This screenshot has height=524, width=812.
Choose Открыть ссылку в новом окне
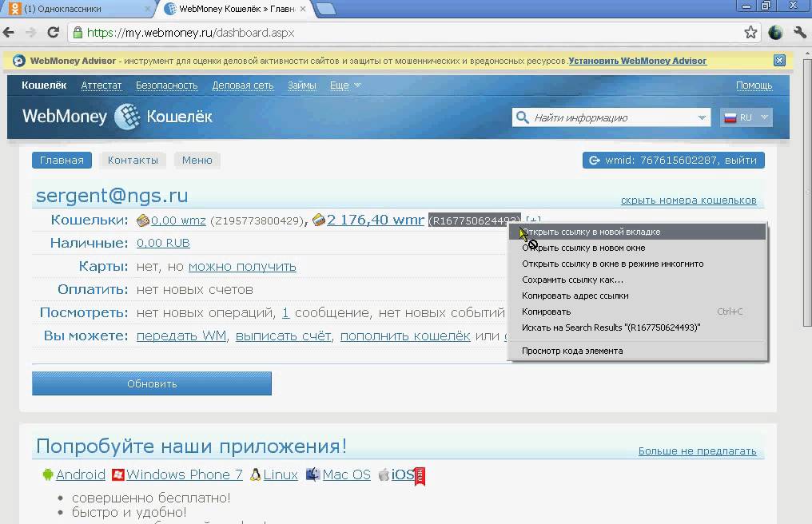[x=637, y=248]
